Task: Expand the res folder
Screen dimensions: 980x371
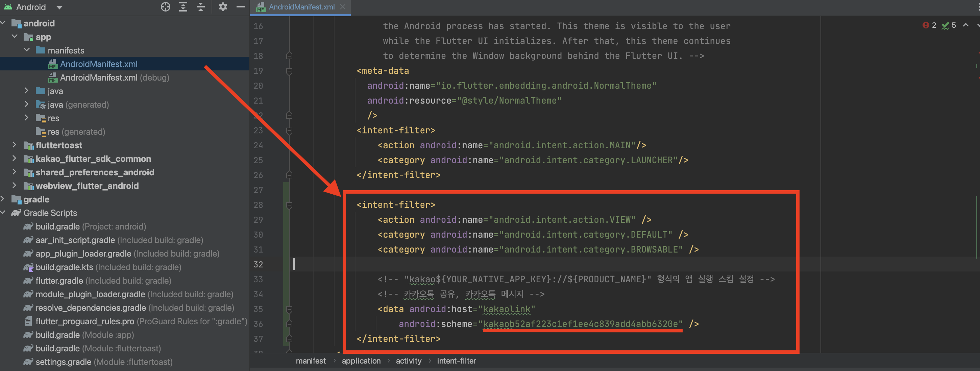Action: coord(26,118)
